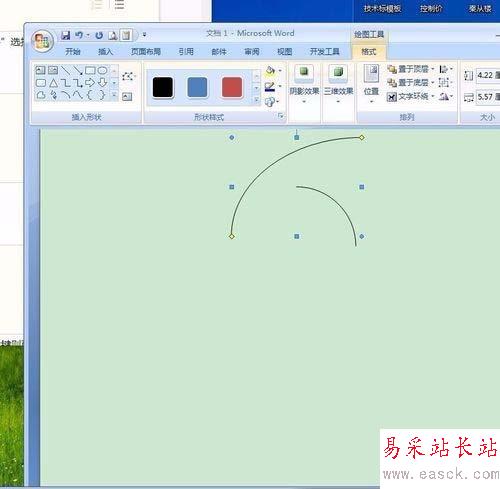This screenshot has width=500, height=489.
Task: Open the shape fill paint bucket
Action: (x=270, y=70)
